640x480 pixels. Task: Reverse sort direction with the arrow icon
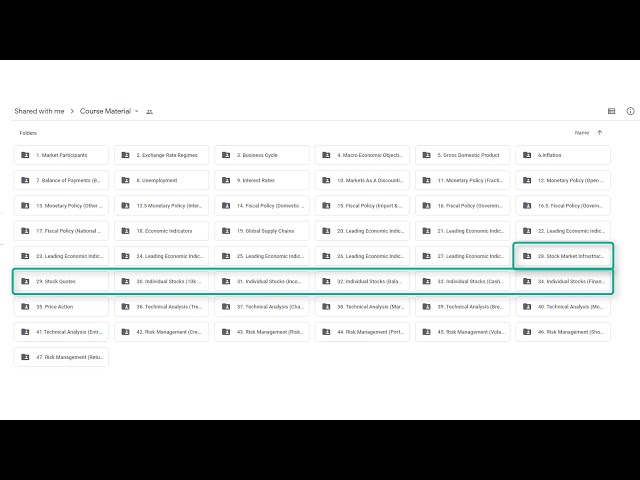(x=600, y=132)
